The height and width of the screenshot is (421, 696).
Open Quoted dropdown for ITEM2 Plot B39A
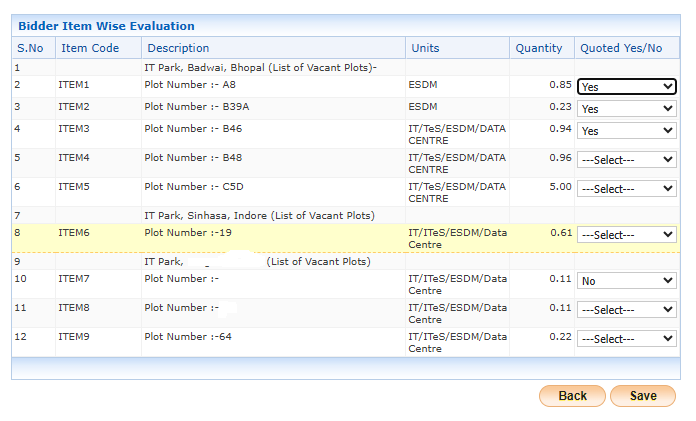point(626,108)
